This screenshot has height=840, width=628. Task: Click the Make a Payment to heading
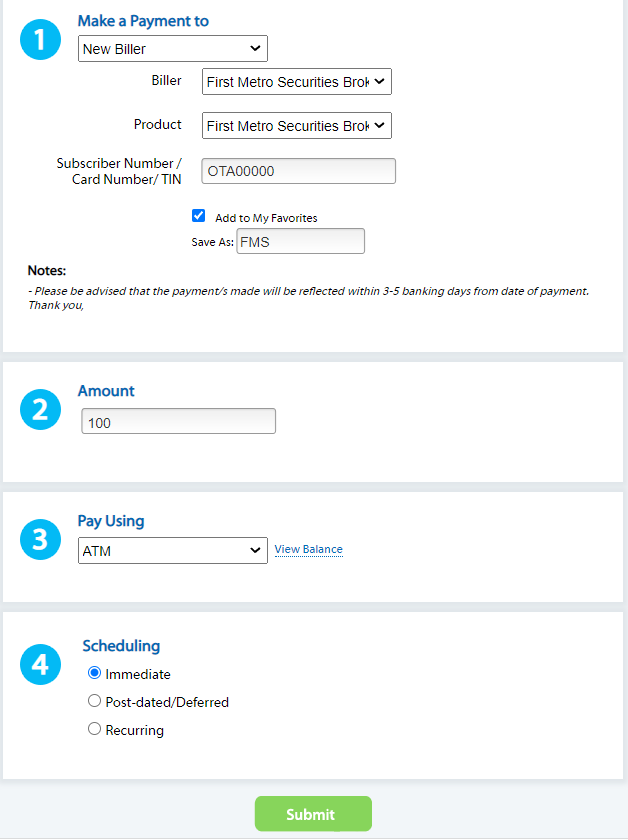(x=143, y=21)
